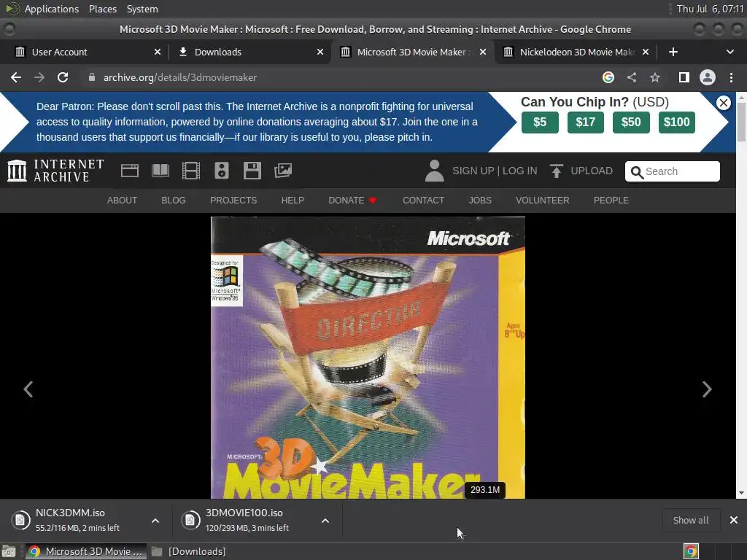Close the downloads bar

pos(734,520)
